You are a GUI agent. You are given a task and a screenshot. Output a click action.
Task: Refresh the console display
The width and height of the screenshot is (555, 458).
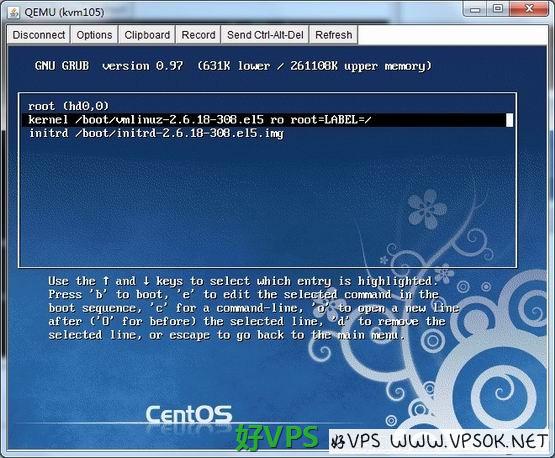333,35
